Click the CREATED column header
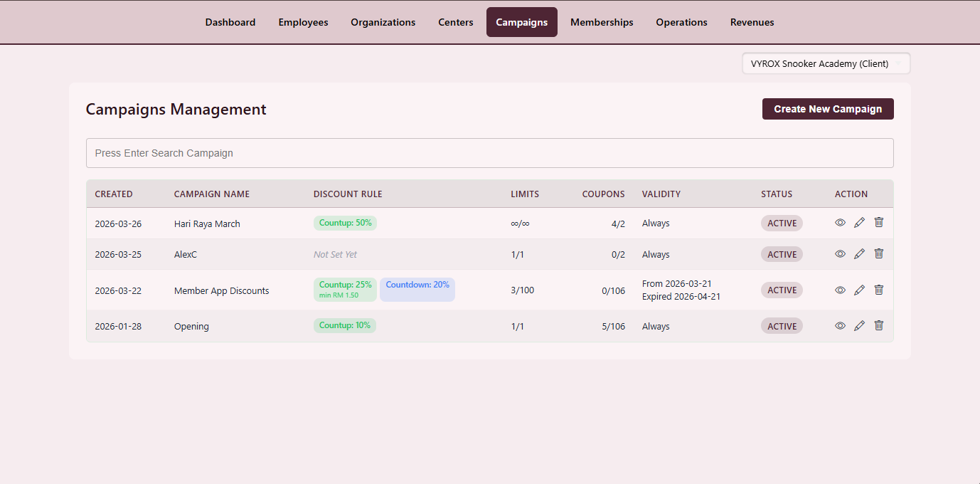 pyautogui.click(x=114, y=194)
